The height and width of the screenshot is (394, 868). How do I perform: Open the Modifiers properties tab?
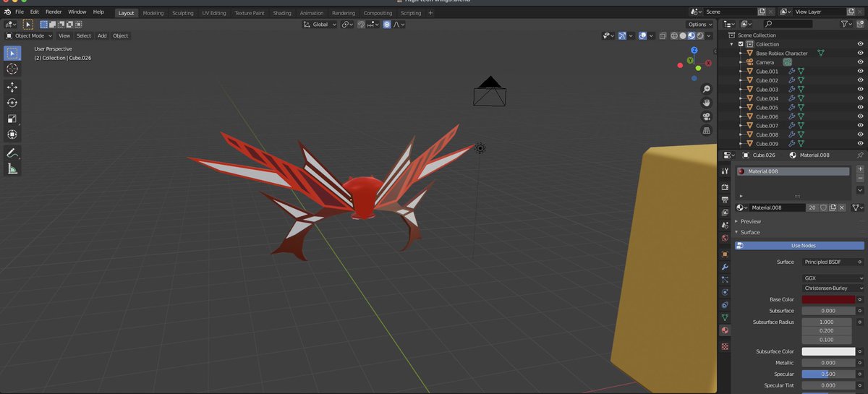coord(725,267)
